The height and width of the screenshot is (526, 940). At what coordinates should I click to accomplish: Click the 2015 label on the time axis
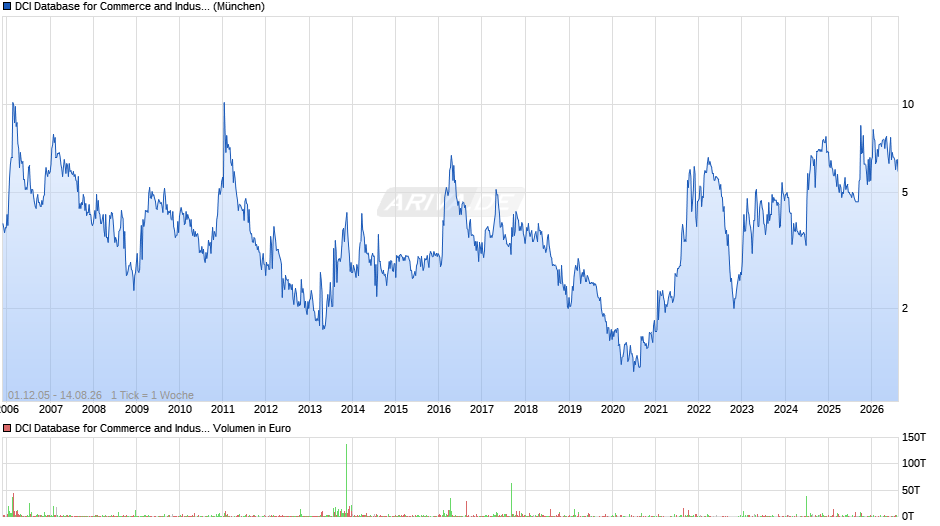tap(396, 409)
